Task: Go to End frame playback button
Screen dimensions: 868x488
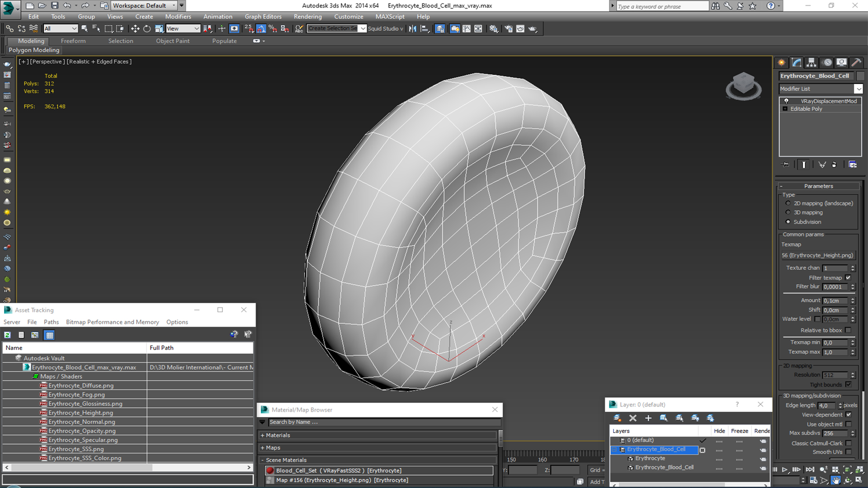Action: (x=810, y=470)
